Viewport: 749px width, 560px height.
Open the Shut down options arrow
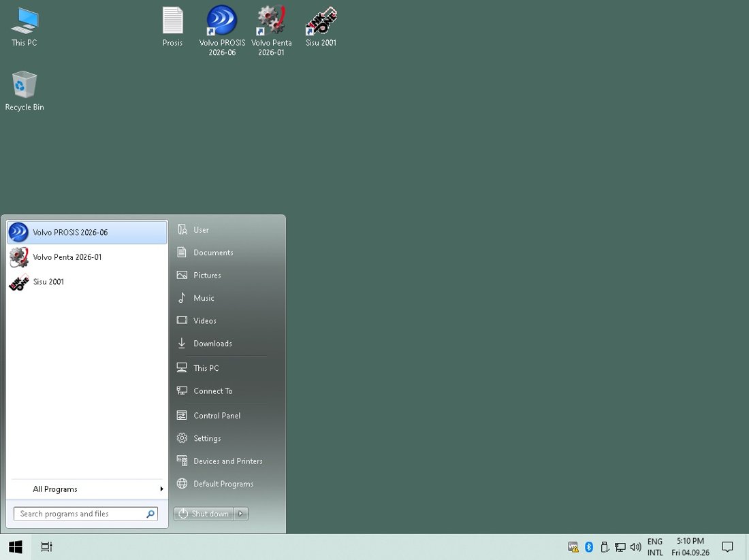point(241,514)
